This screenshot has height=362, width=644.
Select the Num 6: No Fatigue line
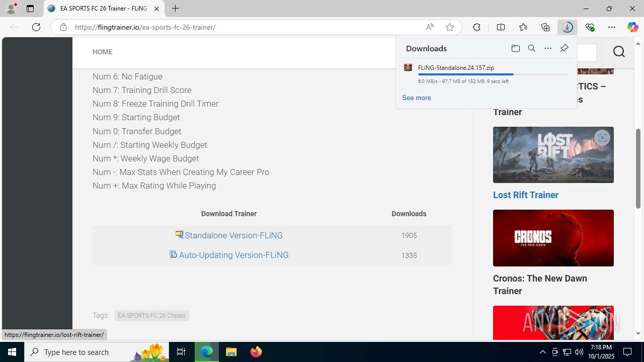[x=127, y=76]
